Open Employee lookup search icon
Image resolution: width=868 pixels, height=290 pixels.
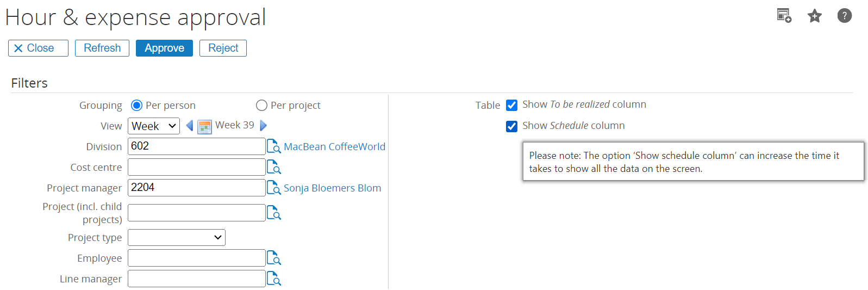274,258
